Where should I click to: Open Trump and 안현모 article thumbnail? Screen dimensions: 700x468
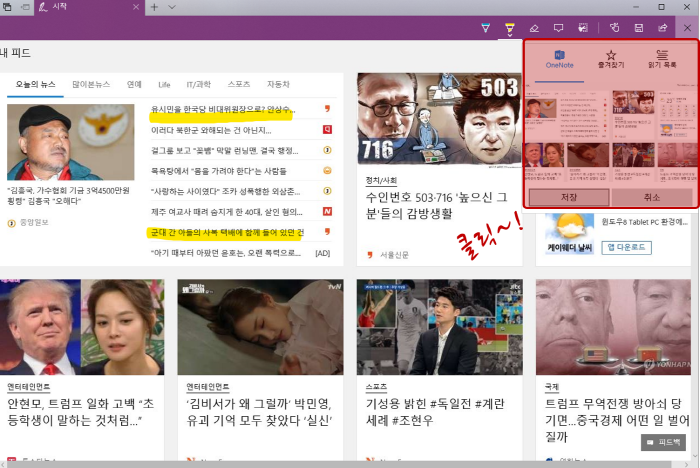click(x=82, y=327)
